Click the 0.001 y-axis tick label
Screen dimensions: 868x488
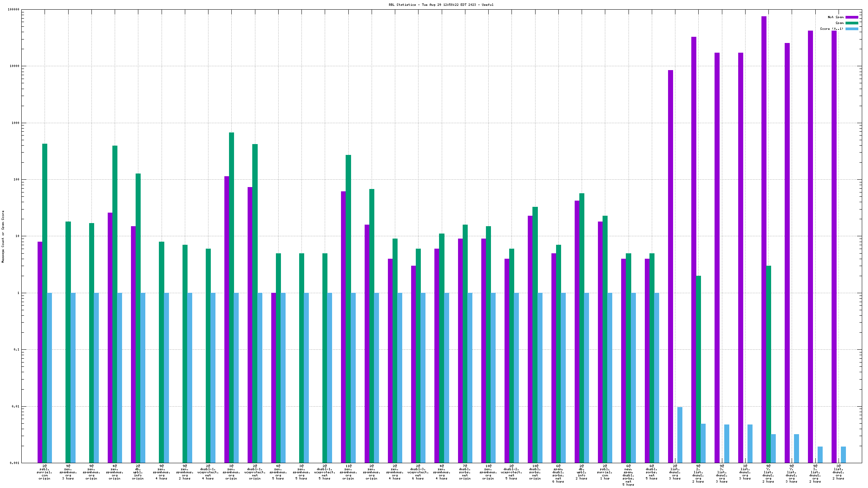pyautogui.click(x=15, y=463)
